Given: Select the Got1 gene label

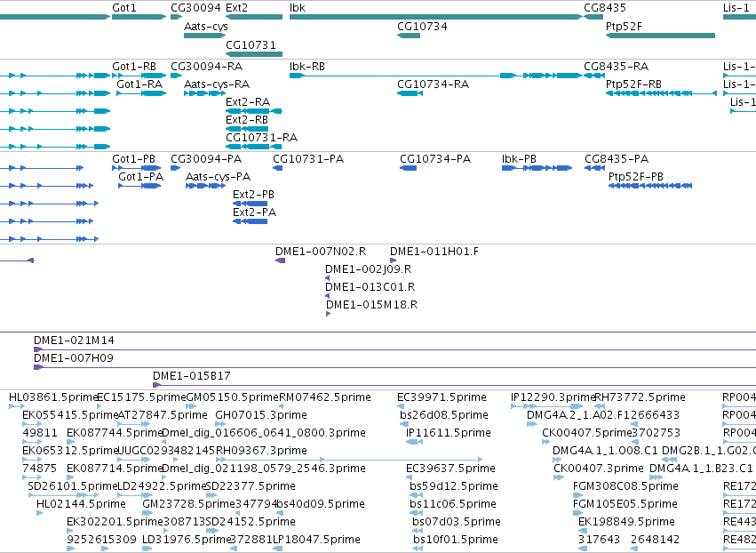Looking at the screenshot, I should [124, 8].
